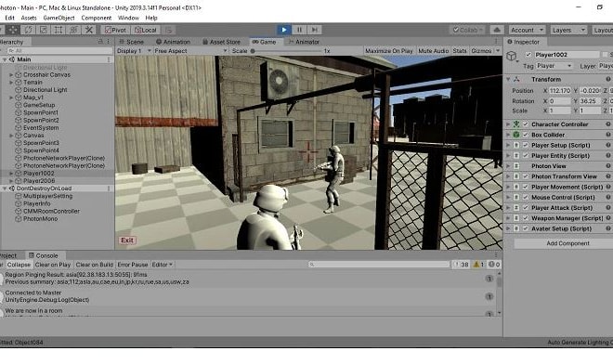Screen dimensions: 613x364
Task: Select GameSetup in the Hierarchy
Action: coord(39,105)
